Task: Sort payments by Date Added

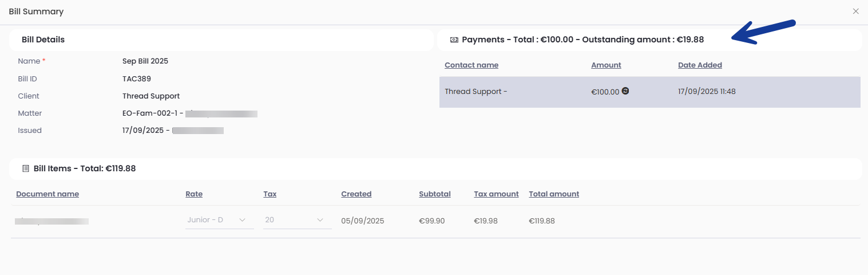Action: pyautogui.click(x=700, y=65)
